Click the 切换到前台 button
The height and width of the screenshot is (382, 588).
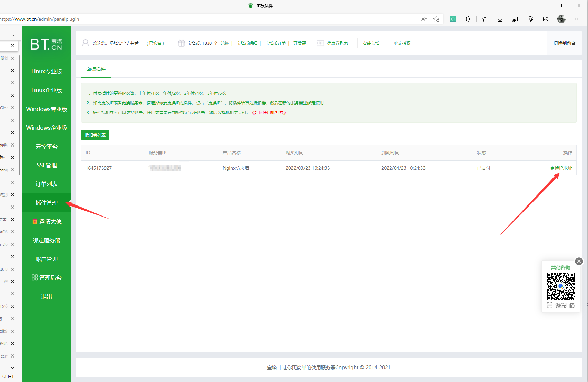pos(565,43)
